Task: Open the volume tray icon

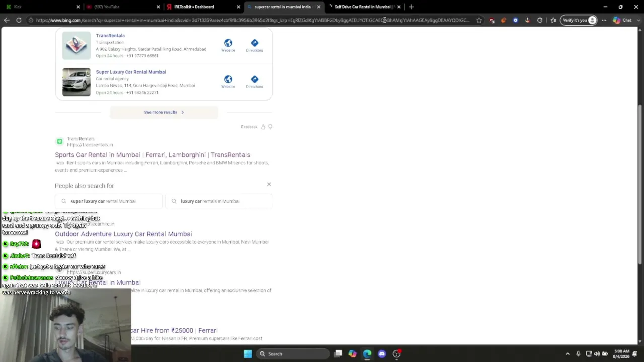Action: tap(597, 354)
